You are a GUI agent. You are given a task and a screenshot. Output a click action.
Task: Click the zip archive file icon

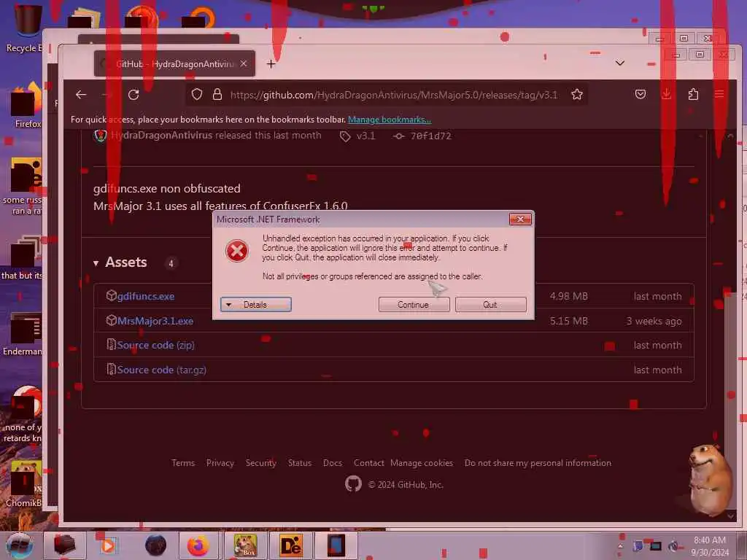111,345
